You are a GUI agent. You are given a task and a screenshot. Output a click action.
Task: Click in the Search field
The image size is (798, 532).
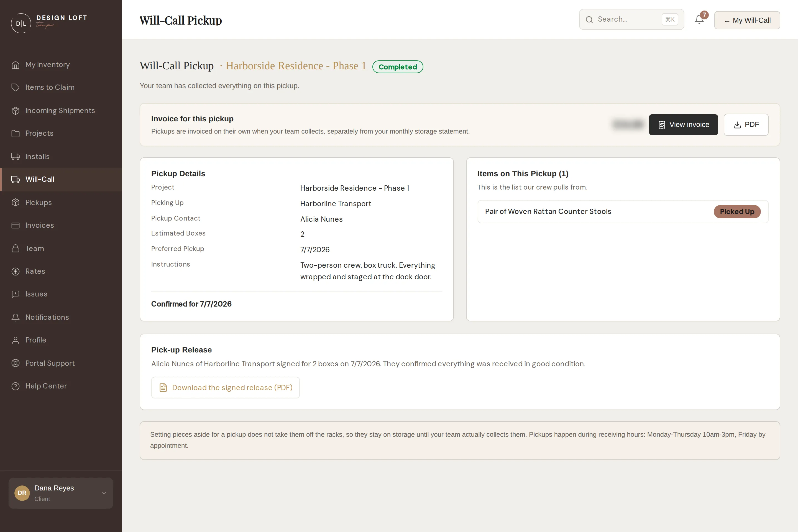[631, 19]
